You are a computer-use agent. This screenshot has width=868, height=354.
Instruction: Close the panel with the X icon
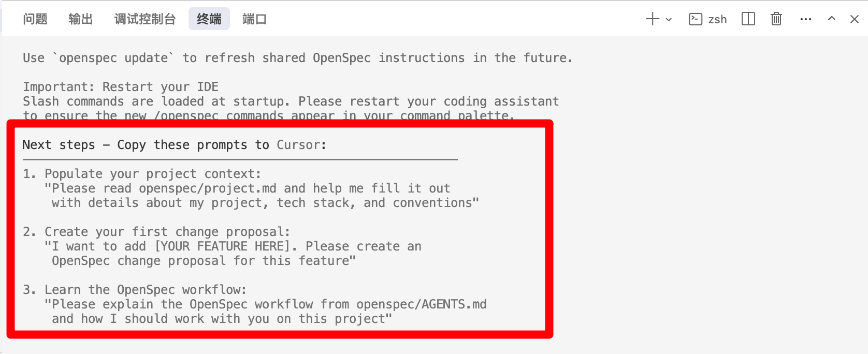tap(855, 19)
